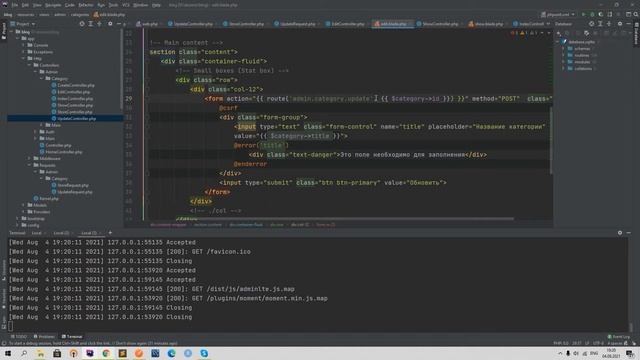Open Terminal tool window button
Viewport: 640px width, 360px height.
tap(72, 337)
